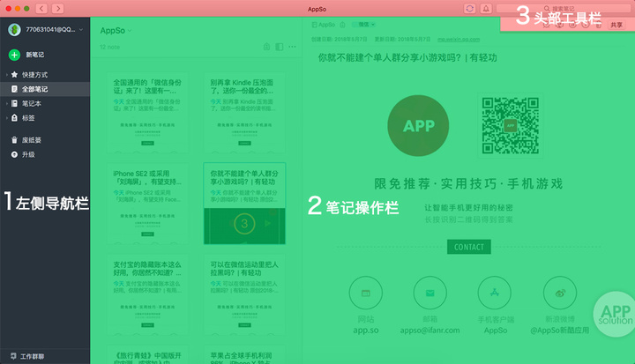Click the star icon for 快捷方式
This screenshot has height=364, width=635.
(x=15, y=75)
